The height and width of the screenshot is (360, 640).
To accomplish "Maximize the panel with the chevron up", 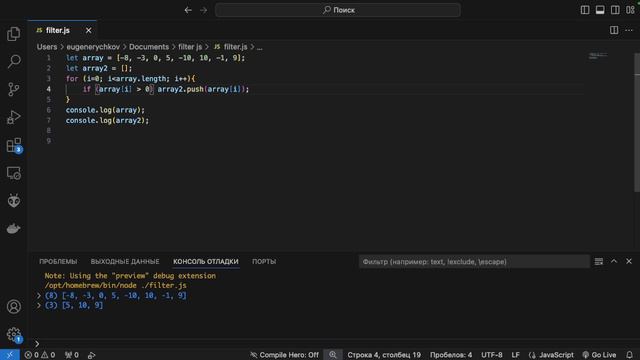I will click(x=614, y=261).
